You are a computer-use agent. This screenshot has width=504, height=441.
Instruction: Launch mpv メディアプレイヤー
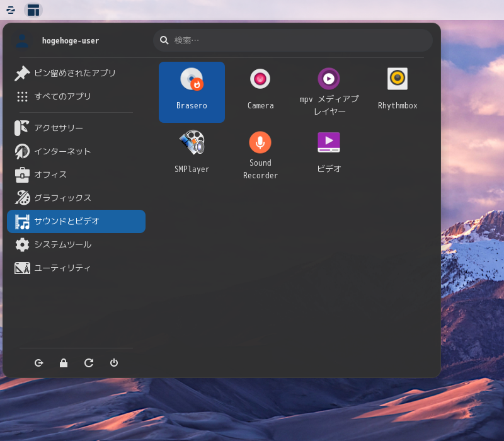[x=329, y=92]
